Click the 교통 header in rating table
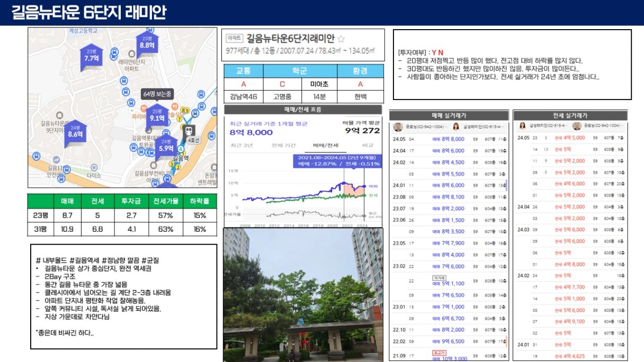Image resolution: width=644 pixels, height=362 pixels. (x=244, y=71)
